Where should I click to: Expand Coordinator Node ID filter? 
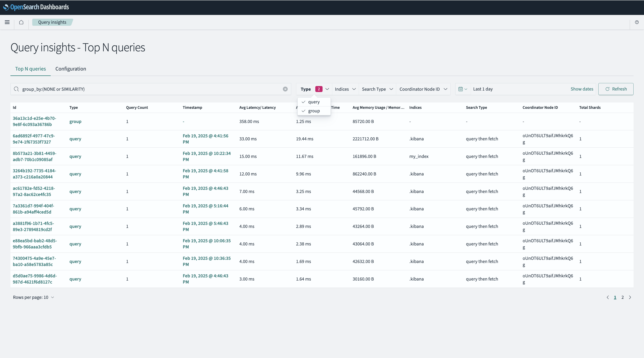click(x=423, y=89)
